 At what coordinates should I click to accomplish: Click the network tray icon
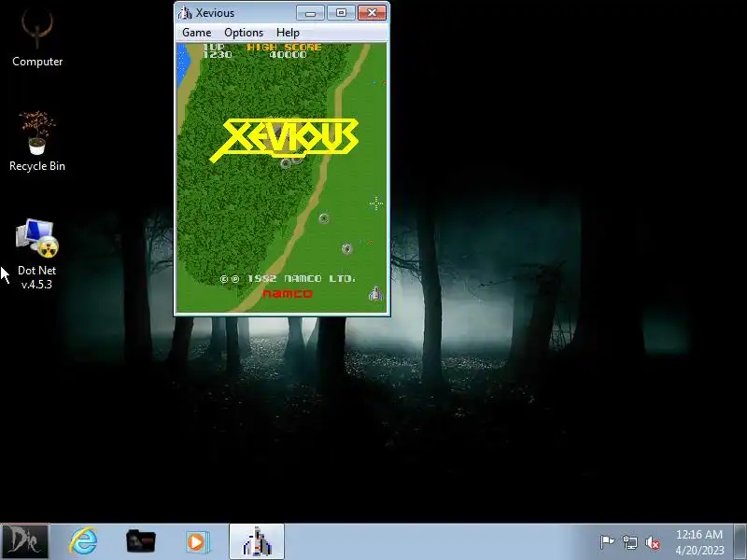(629, 542)
